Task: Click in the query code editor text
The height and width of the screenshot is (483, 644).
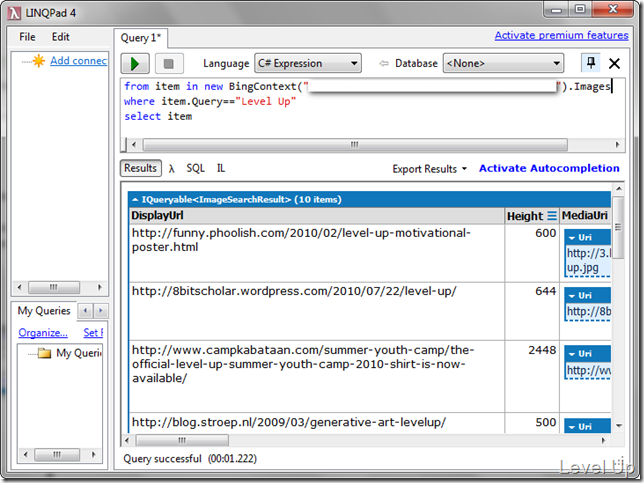Action: (x=372, y=109)
